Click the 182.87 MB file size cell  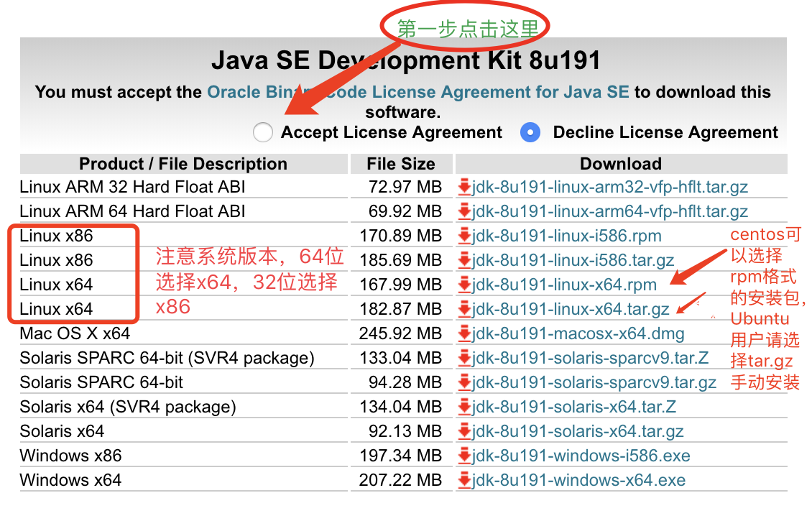401,308
